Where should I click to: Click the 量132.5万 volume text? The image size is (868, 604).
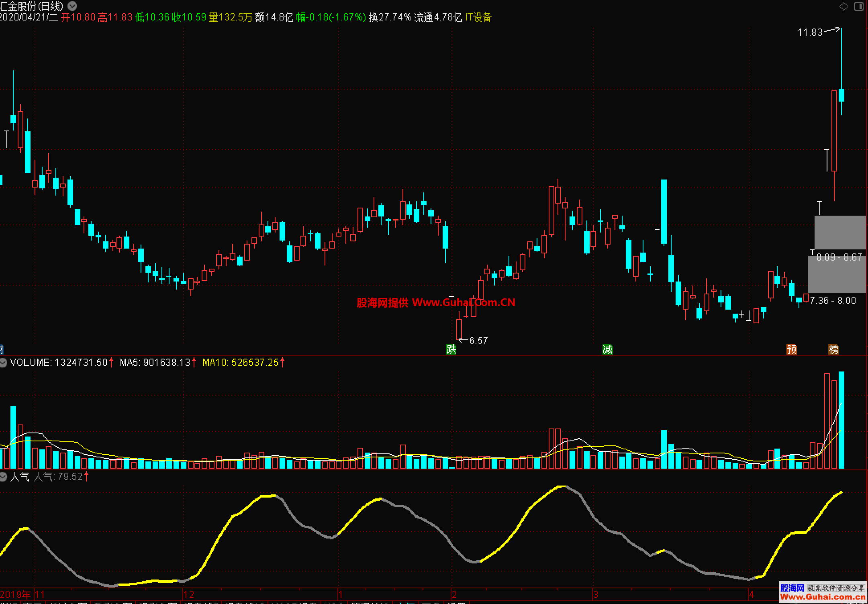(x=231, y=17)
